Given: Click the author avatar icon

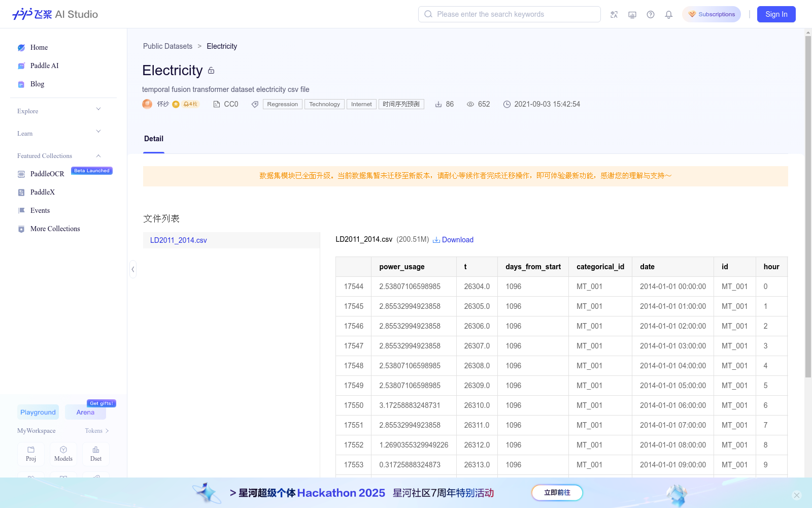Looking at the screenshot, I should coord(147,104).
